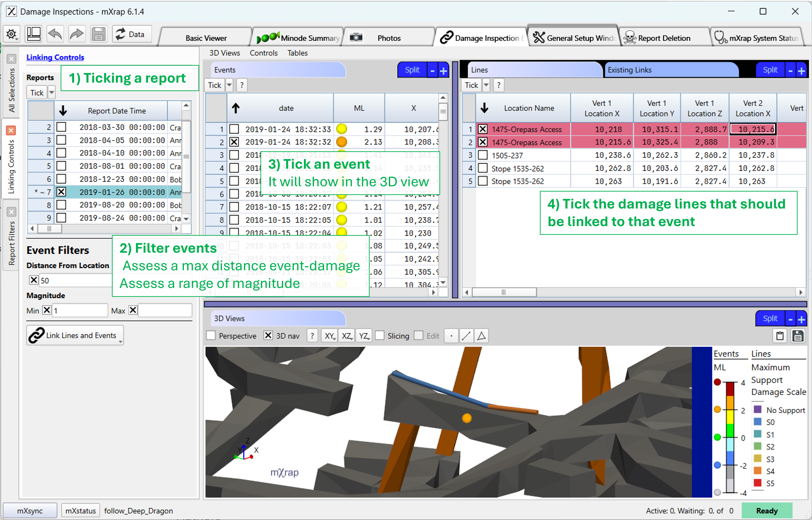
Task: Open the settings gear menu
Action: point(12,34)
